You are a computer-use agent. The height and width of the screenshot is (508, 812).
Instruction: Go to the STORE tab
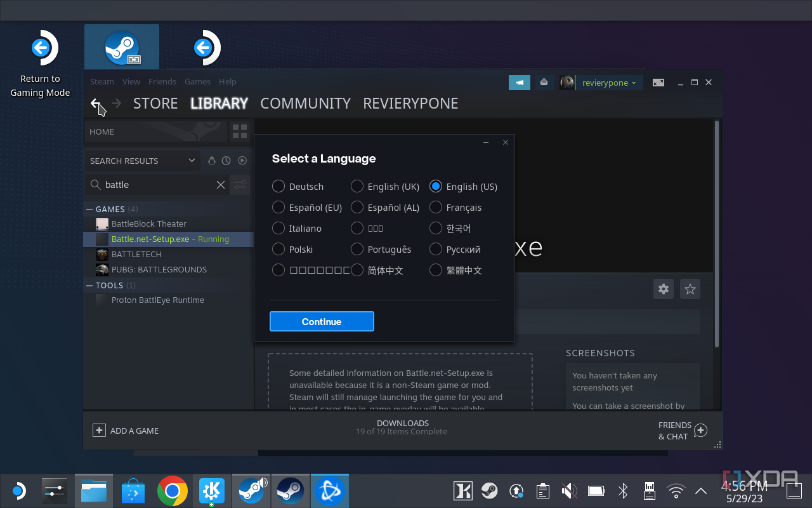[x=155, y=104]
